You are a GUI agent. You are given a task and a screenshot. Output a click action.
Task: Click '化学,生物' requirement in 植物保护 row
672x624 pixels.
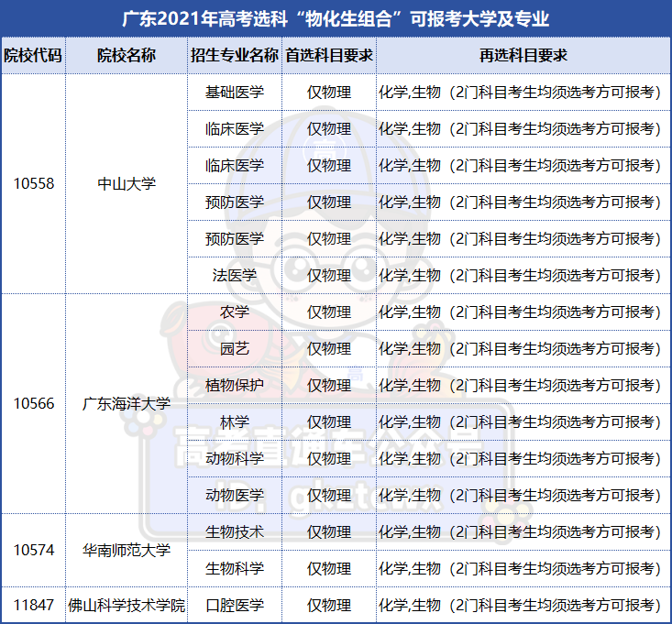[523, 385]
